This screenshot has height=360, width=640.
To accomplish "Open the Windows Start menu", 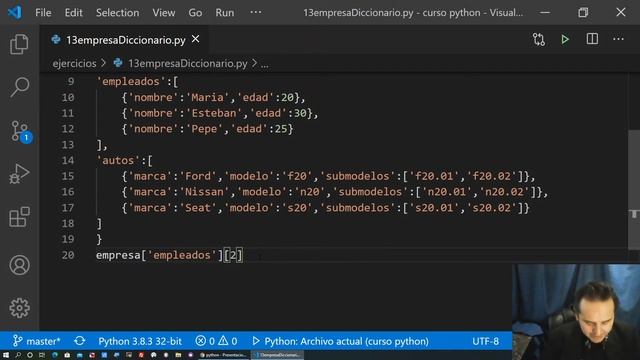I will point(6,356).
